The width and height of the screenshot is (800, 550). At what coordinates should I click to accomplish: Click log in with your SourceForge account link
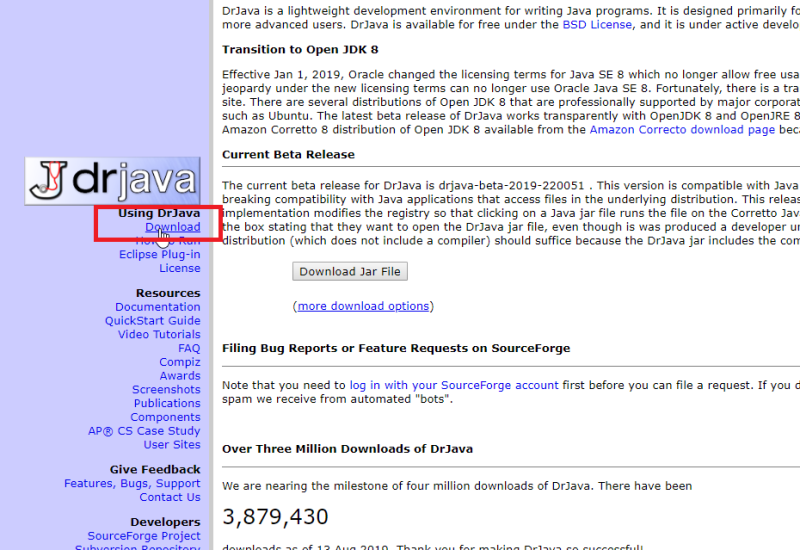[x=454, y=385]
